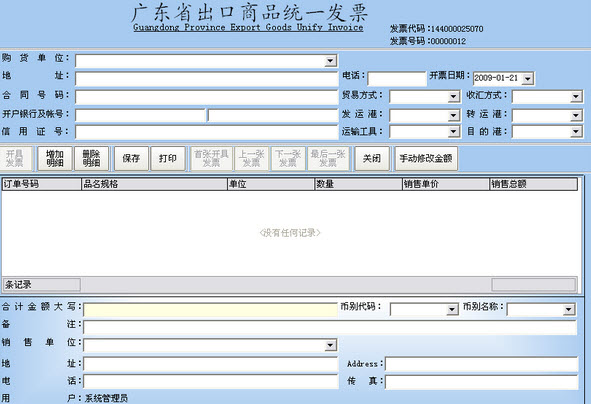Click the 发票代码 144000025070 text

coord(436,29)
